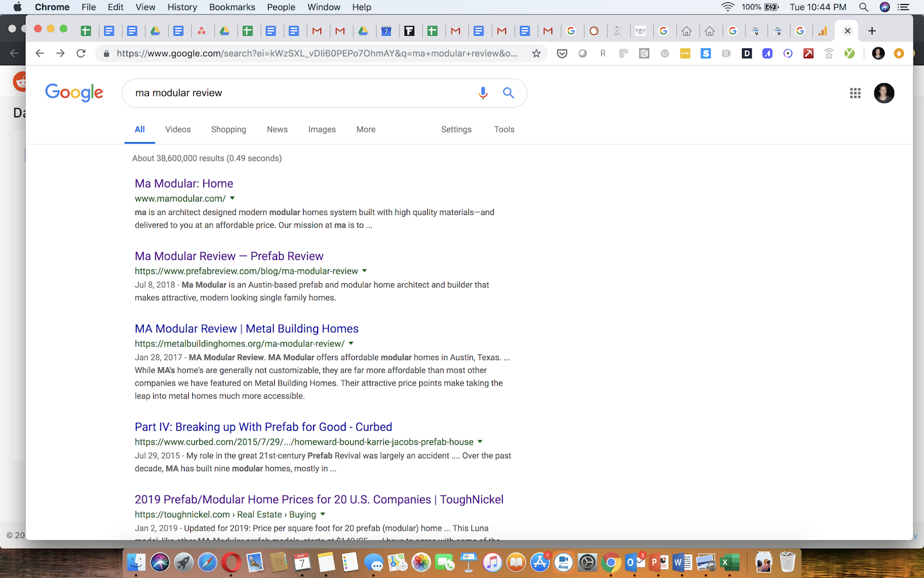Open Safari from the Dock
This screenshot has height=578, width=924.
point(207,562)
